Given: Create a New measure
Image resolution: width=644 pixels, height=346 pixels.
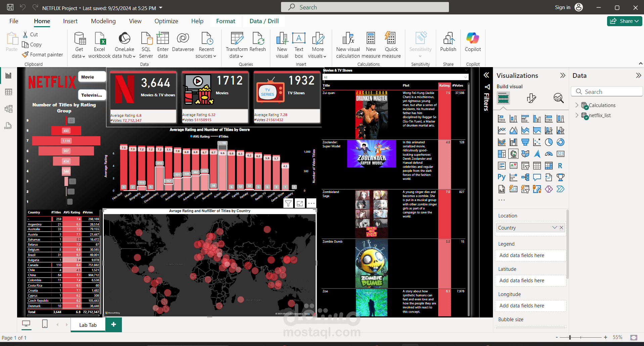Looking at the screenshot, I should (371, 46).
